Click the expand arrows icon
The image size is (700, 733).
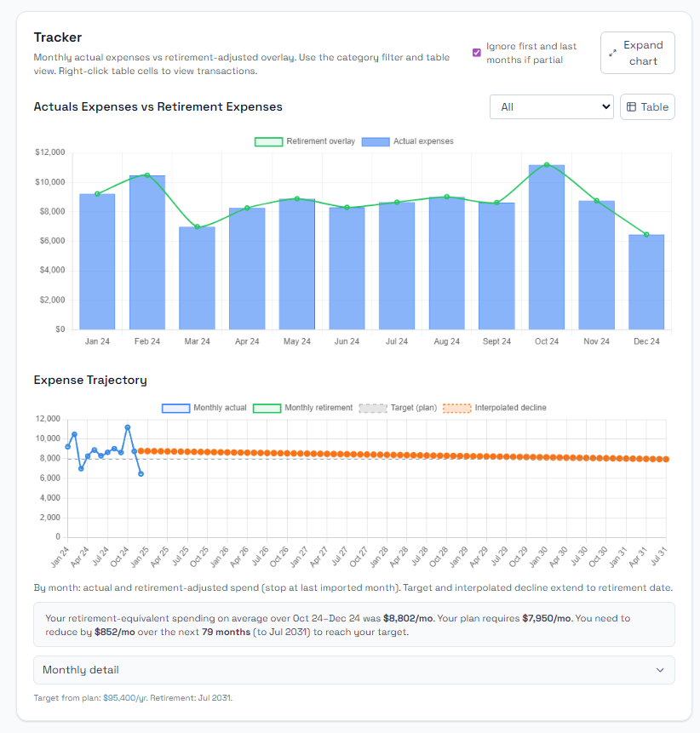click(x=612, y=53)
